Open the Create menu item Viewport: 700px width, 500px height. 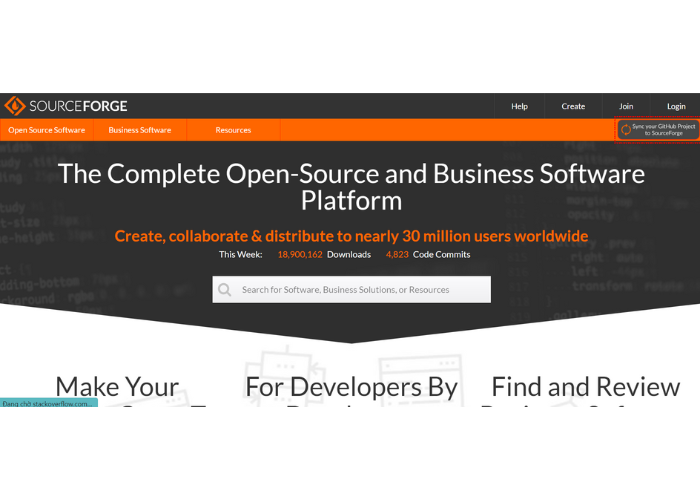coord(573,106)
